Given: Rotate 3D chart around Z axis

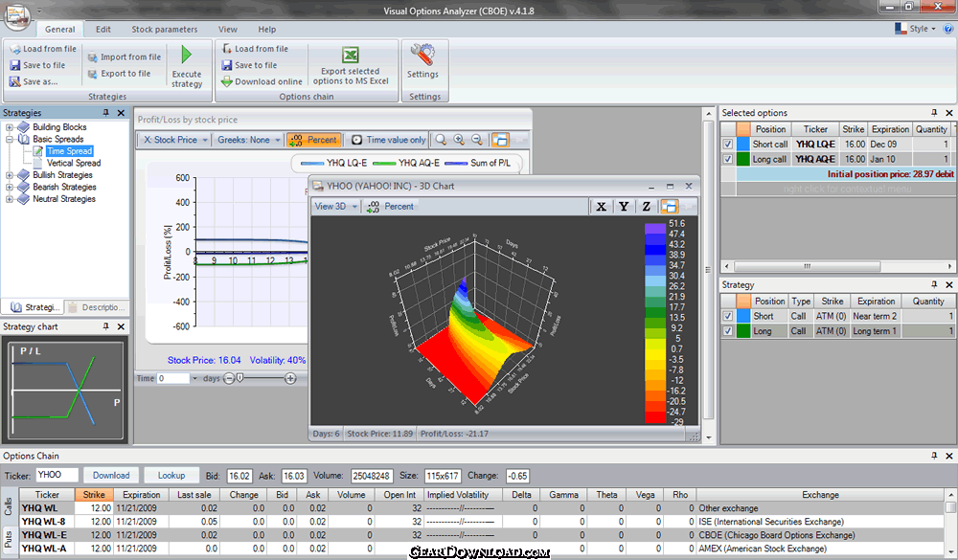Looking at the screenshot, I should [647, 207].
